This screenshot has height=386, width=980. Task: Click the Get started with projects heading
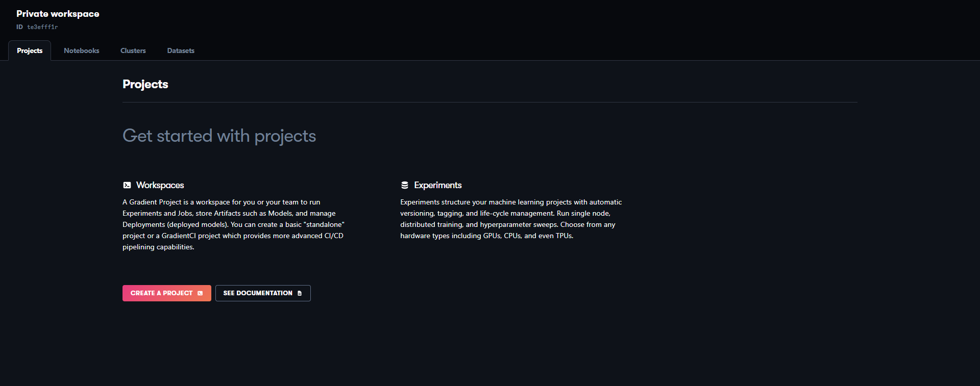tap(219, 136)
